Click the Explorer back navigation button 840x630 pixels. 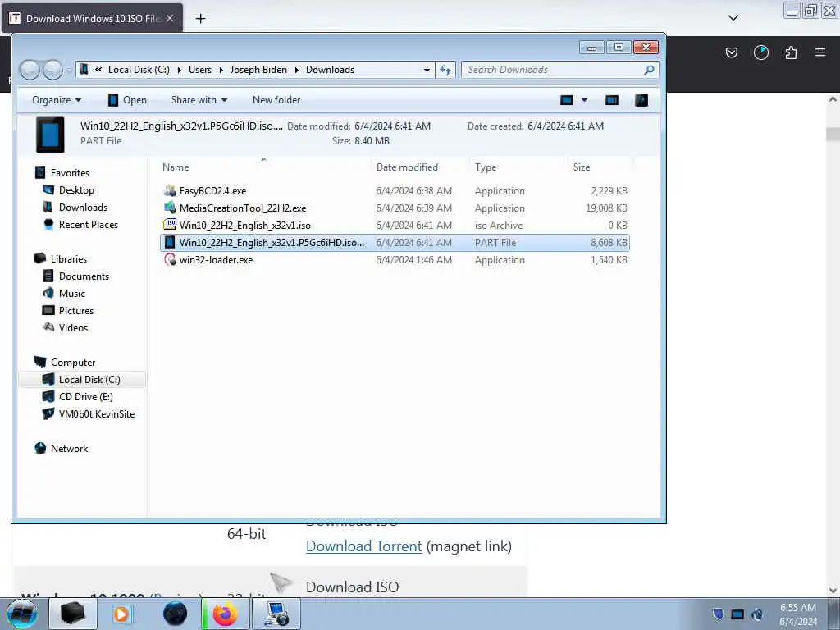30,70
